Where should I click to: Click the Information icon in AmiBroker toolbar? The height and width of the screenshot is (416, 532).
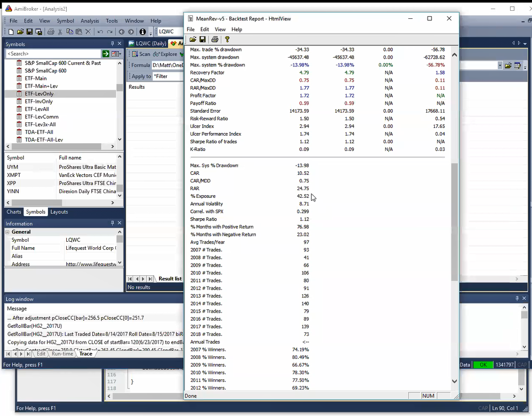143,32
